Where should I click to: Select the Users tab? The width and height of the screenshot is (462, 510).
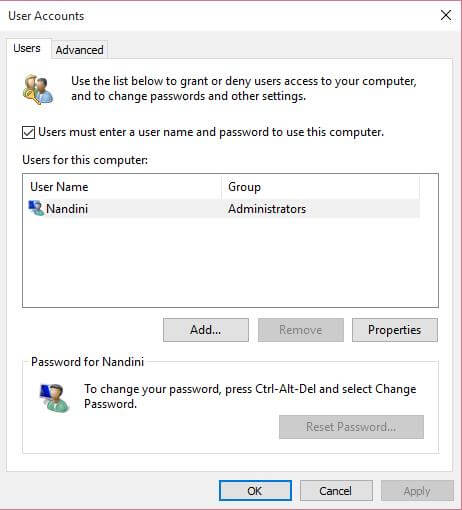click(27, 48)
